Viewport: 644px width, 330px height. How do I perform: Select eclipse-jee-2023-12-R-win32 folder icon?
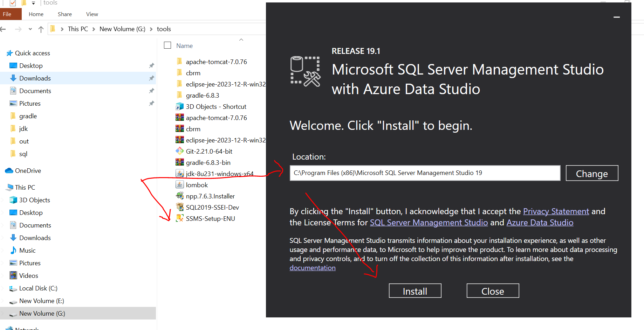(x=180, y=84)
